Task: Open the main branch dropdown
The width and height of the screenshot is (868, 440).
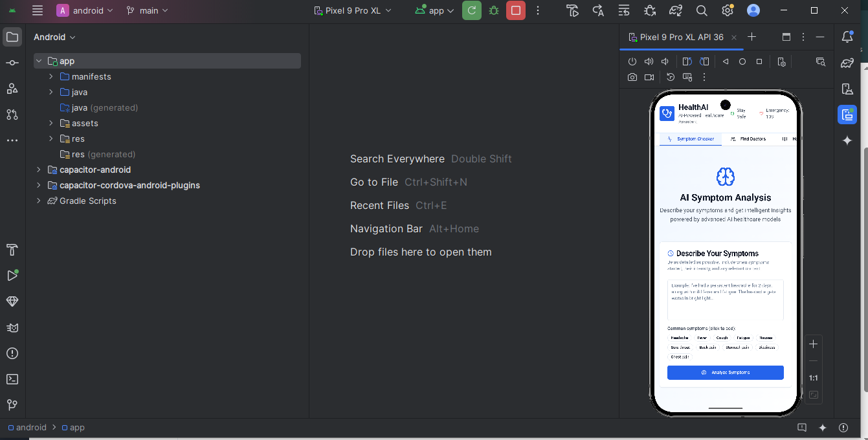Action: click(x=148, y=10)
